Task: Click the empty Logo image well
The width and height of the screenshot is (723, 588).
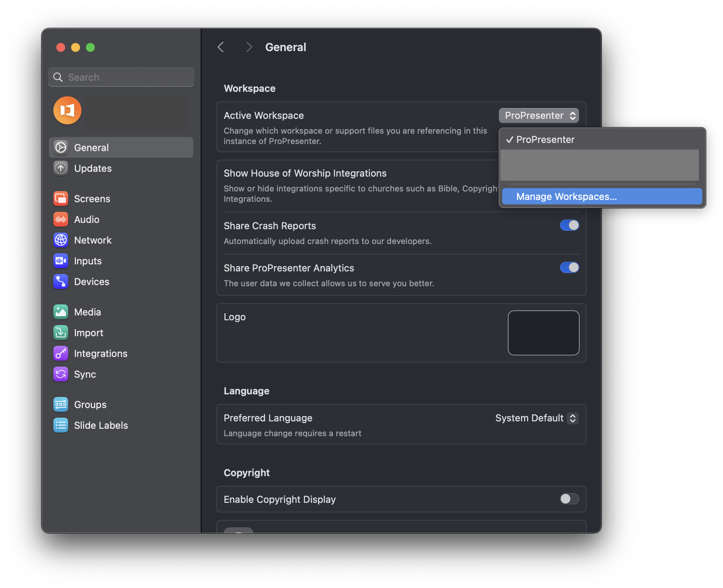Action: tap(543, 333)
